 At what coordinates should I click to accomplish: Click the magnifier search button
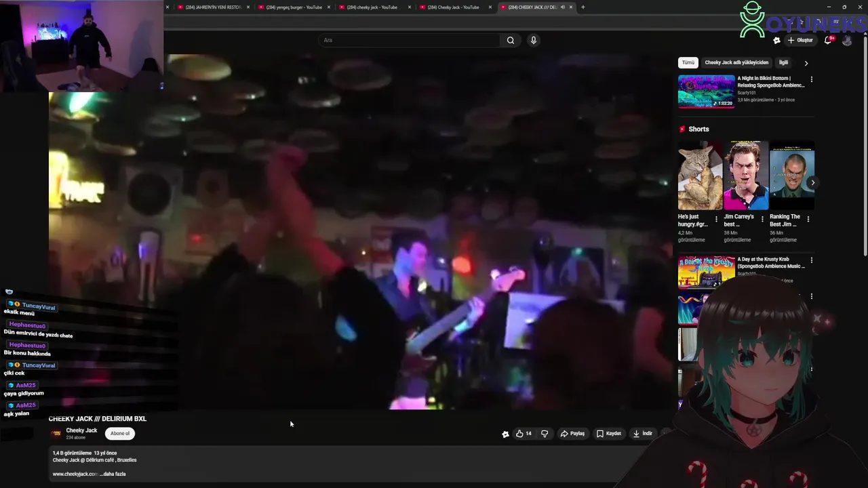click(511, 40)
